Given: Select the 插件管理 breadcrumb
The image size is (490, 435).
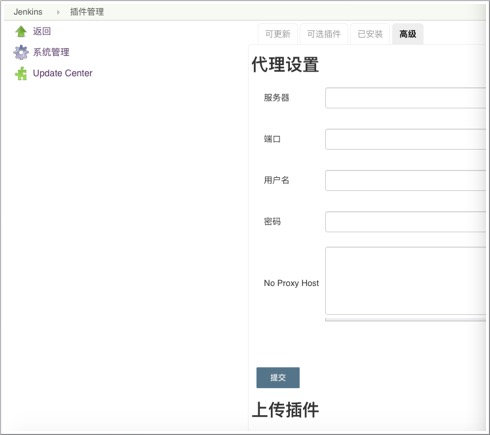Looking at the screenshot, I should pos(87,12).
